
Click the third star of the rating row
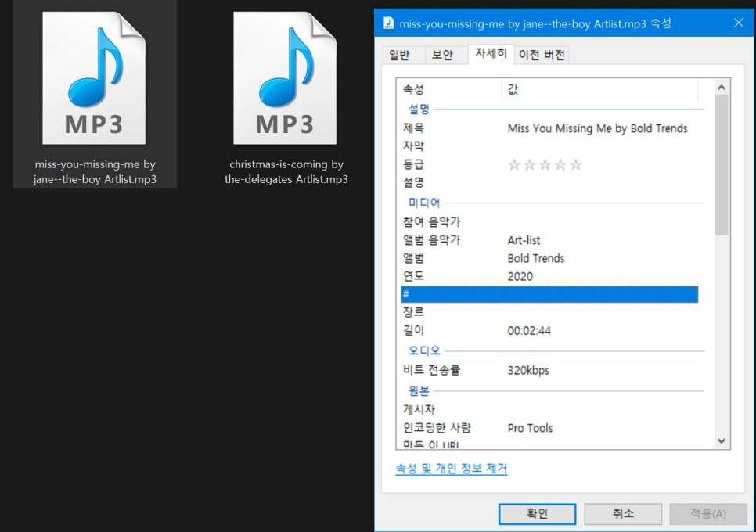(x=546, y=164)
